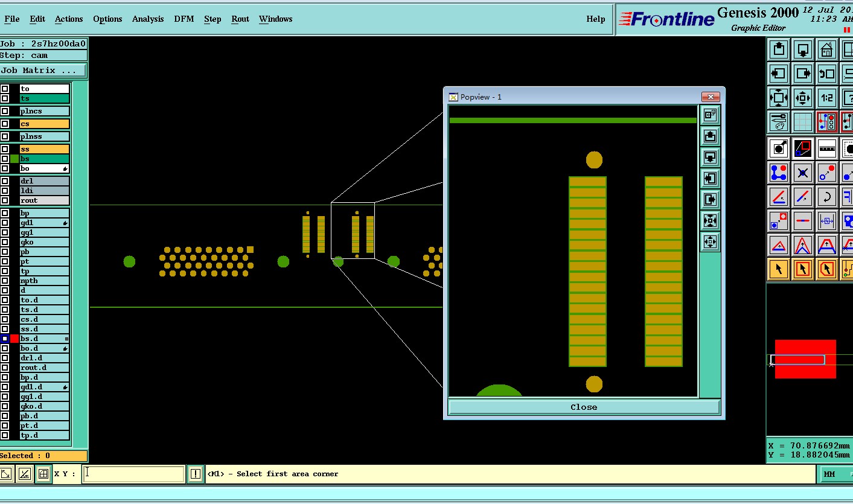Click the Popview zoom-to-fit icon with arrows
The height and width of the screenshot is (504, 853).
coord(710,221)
